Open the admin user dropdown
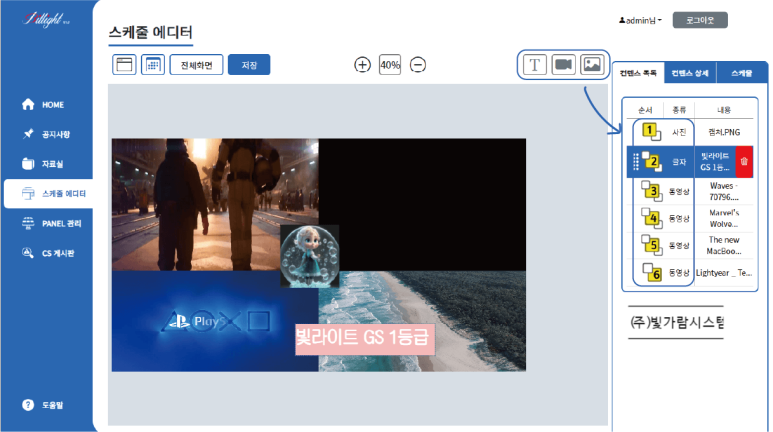This screenshot has height=432, width=773. click(x=640, y=20)
